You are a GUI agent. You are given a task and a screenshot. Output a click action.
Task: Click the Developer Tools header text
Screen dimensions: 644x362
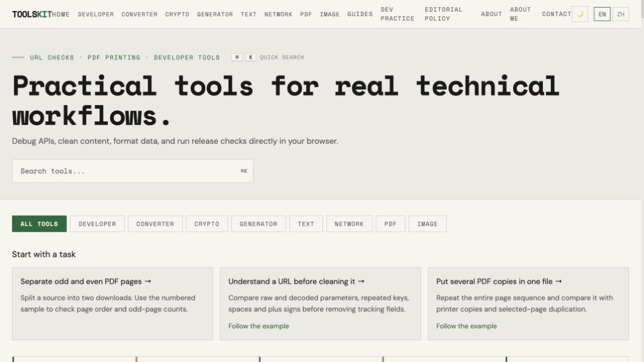tap(187, 57)
